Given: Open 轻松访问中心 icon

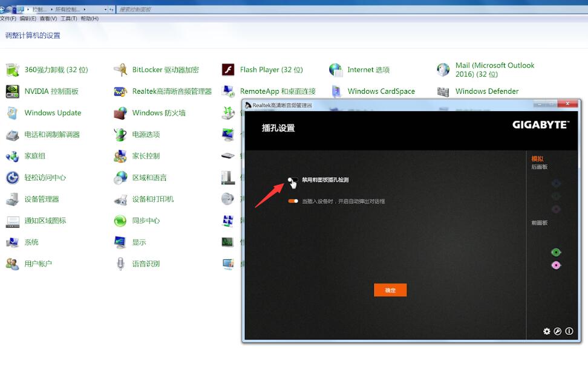Looking at the screenshot, I should click(12, 178).
